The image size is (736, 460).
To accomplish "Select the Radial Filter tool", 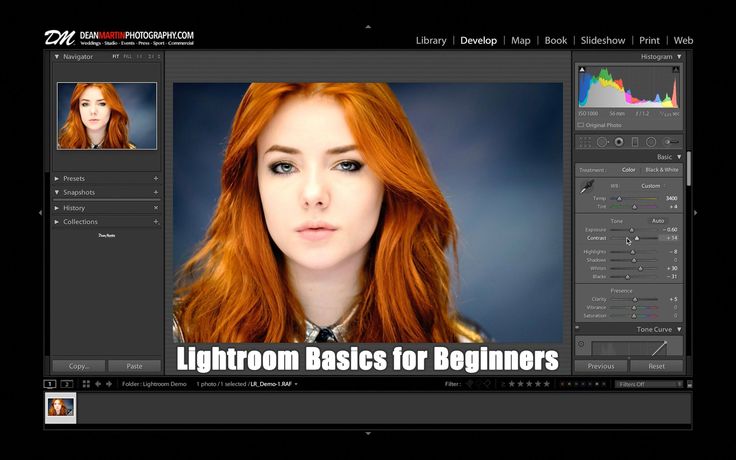I will pos(651,142).
